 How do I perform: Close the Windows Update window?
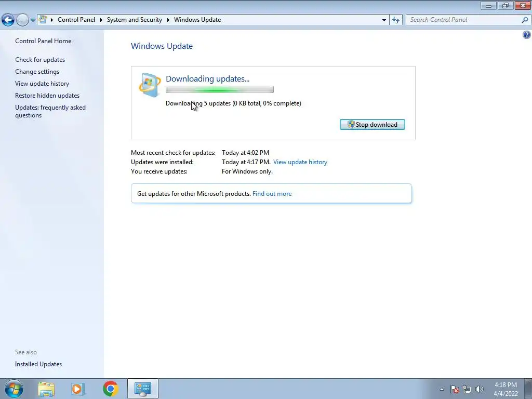tap(523, 5)
